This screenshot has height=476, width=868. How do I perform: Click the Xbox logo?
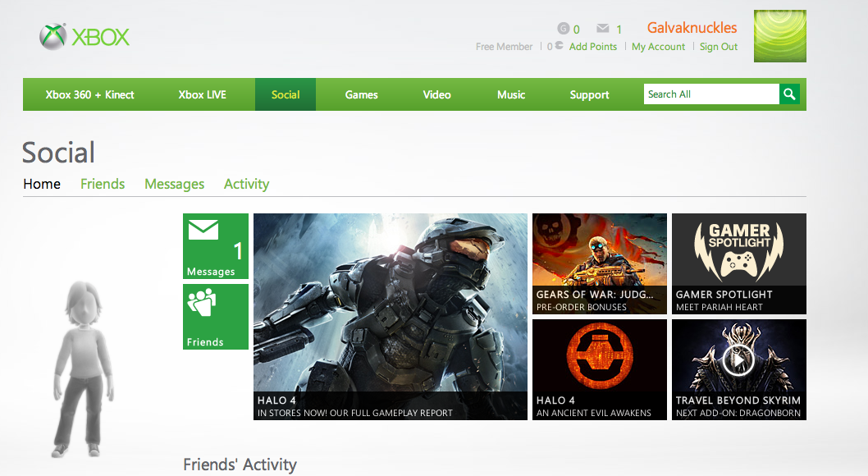pyautogui.click(x=85, y=37)
